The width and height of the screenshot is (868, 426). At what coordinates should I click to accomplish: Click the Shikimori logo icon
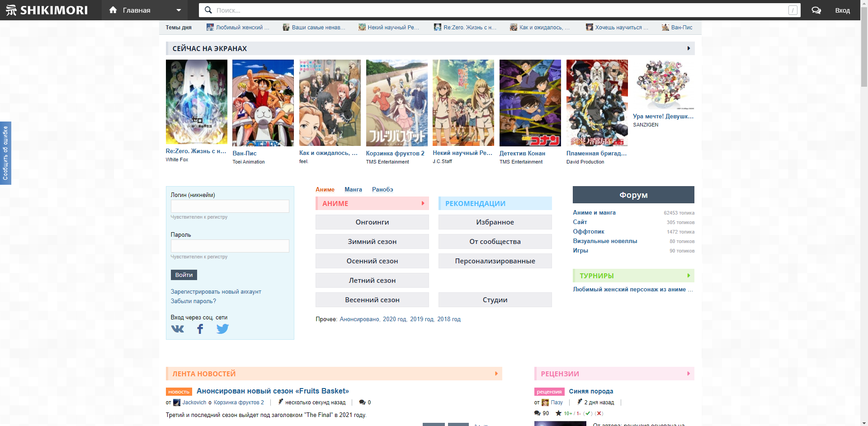click(11, 10)
